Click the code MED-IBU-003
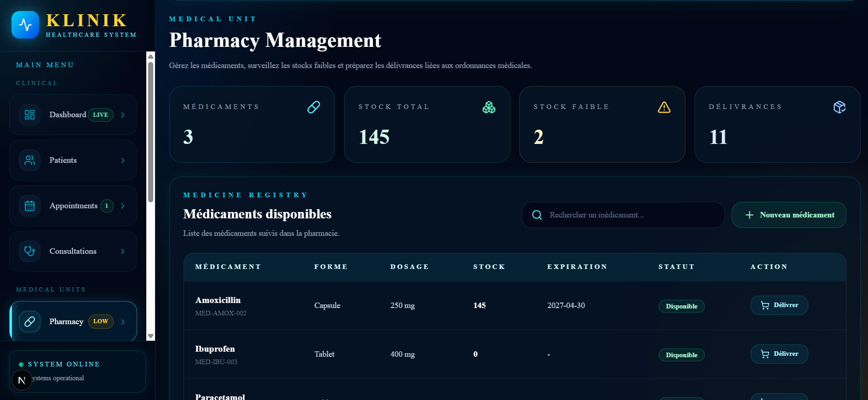This screenshot has height=400, width=868. 216,362
